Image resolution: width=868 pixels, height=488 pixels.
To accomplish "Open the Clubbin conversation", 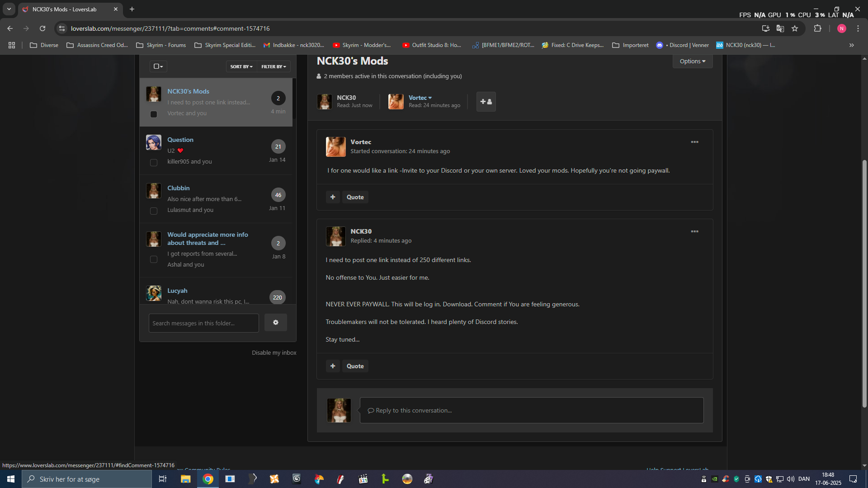I will coord(179,188).
